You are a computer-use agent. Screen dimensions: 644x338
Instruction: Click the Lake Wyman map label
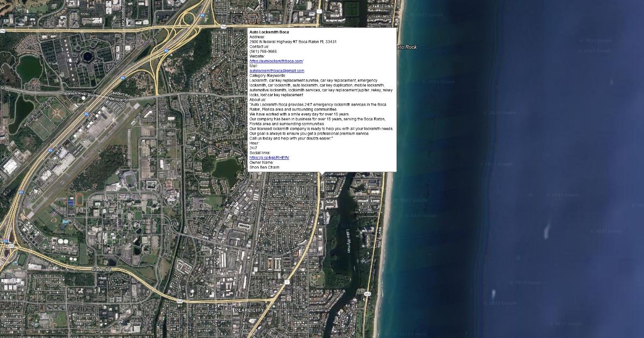348,241
